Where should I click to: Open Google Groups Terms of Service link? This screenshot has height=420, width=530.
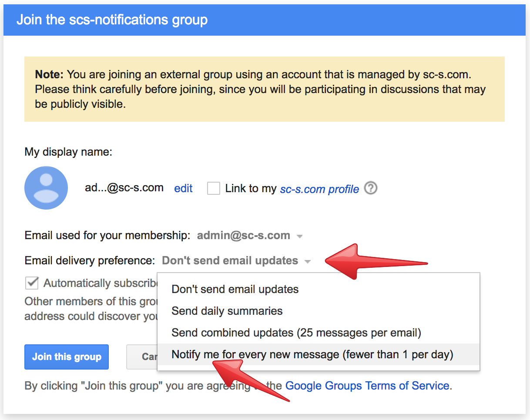click(x=367, y=386)
